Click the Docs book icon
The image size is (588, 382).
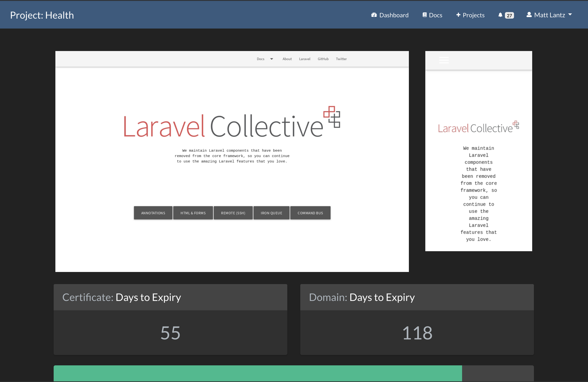click(424, 15)
